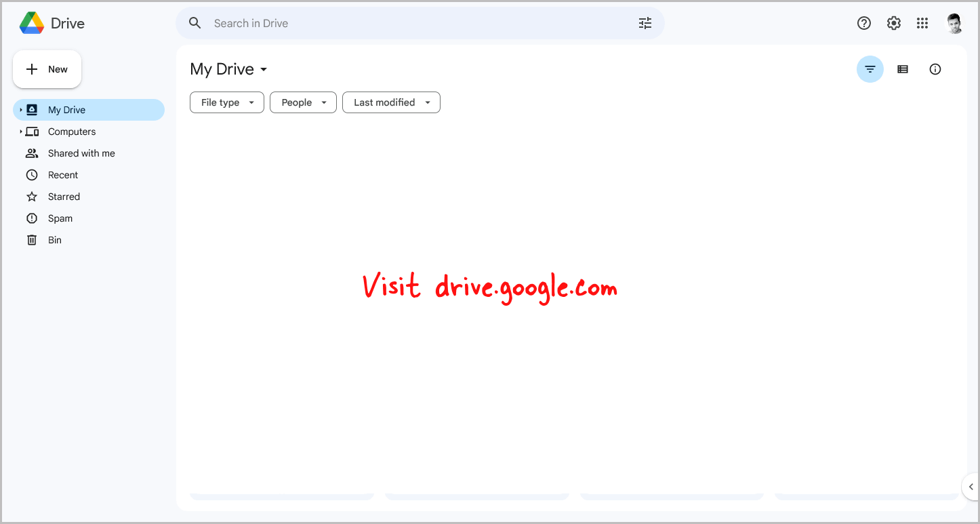
Task: View details with the info icon
Action: [935, 68]
